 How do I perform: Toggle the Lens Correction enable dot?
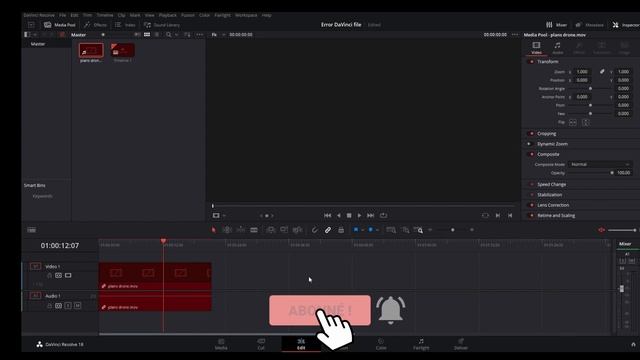pos(531,205)
